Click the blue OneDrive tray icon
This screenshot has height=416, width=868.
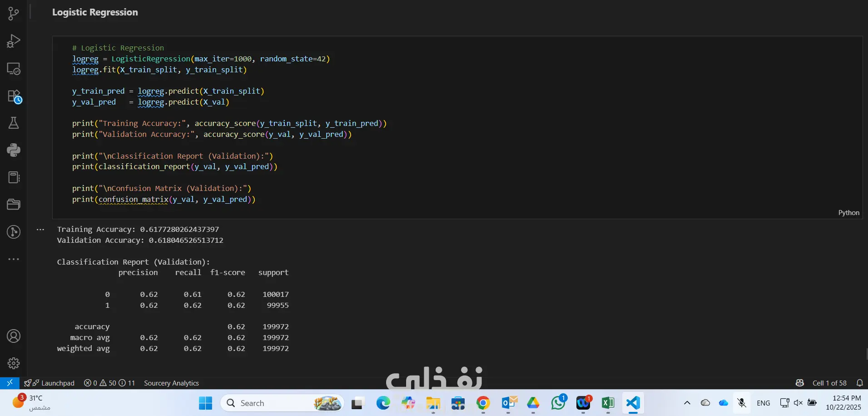[724, 403]
